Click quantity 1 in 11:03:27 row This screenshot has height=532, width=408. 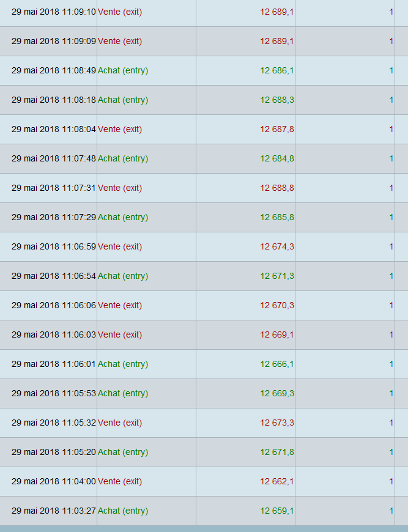pos(391,511)
